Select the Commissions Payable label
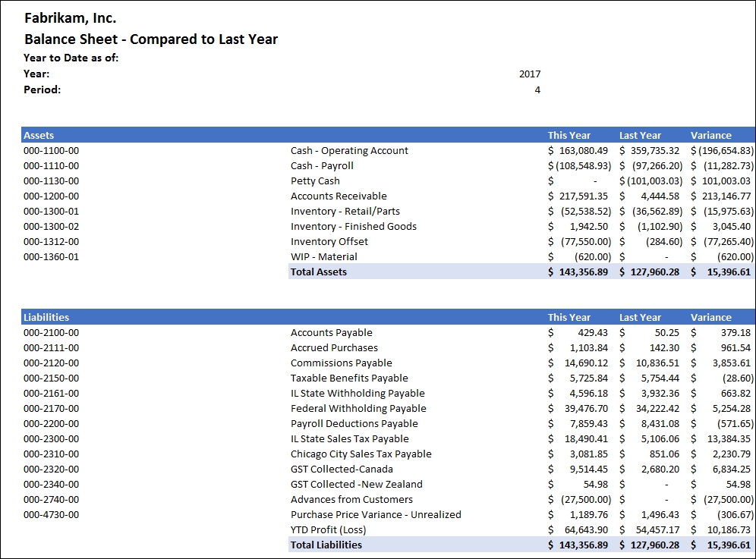Screen dimensions: 756x559 341,363
